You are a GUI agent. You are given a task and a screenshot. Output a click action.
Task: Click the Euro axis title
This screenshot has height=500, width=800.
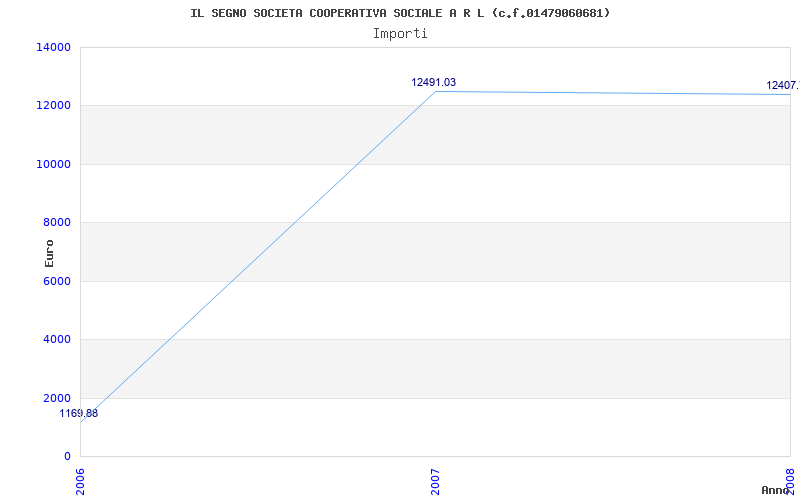pyautogui.click(x=49, y=253)
